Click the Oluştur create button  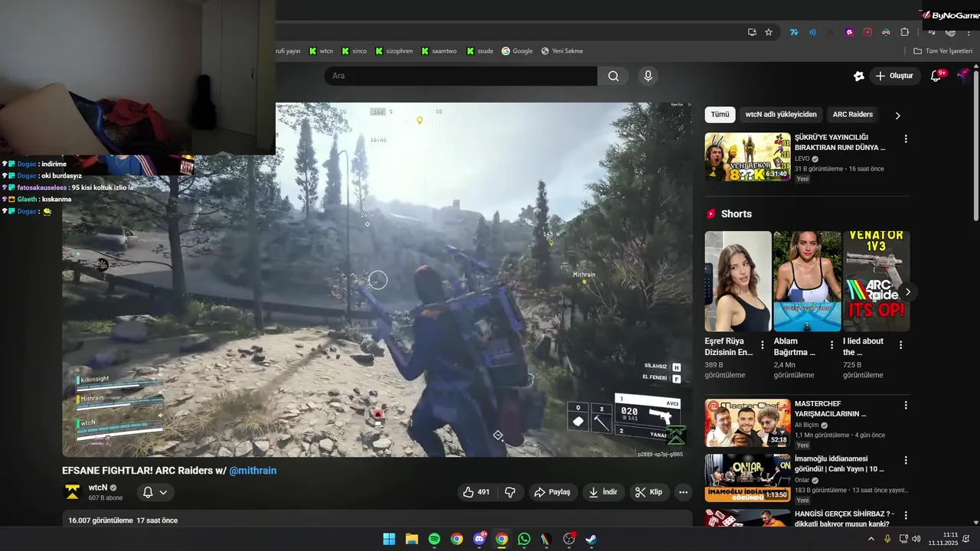tap(895, 76)
